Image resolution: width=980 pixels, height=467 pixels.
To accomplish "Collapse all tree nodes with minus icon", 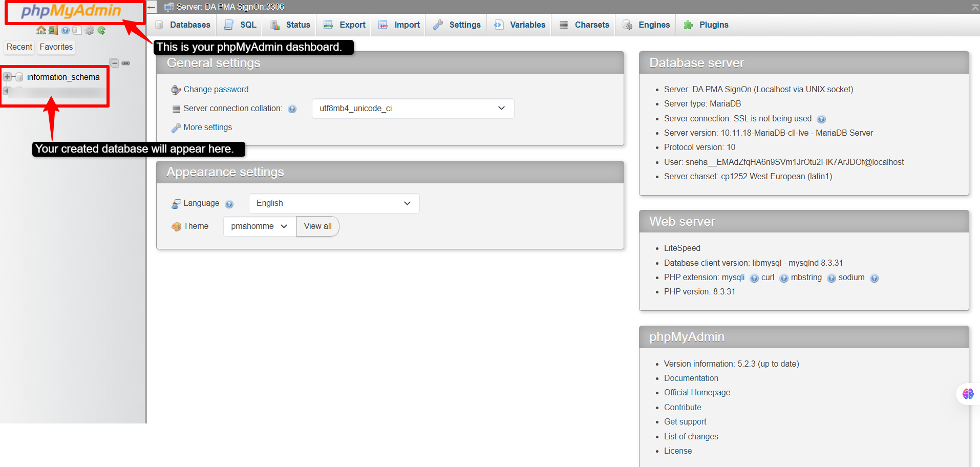I will pos(115,63).
